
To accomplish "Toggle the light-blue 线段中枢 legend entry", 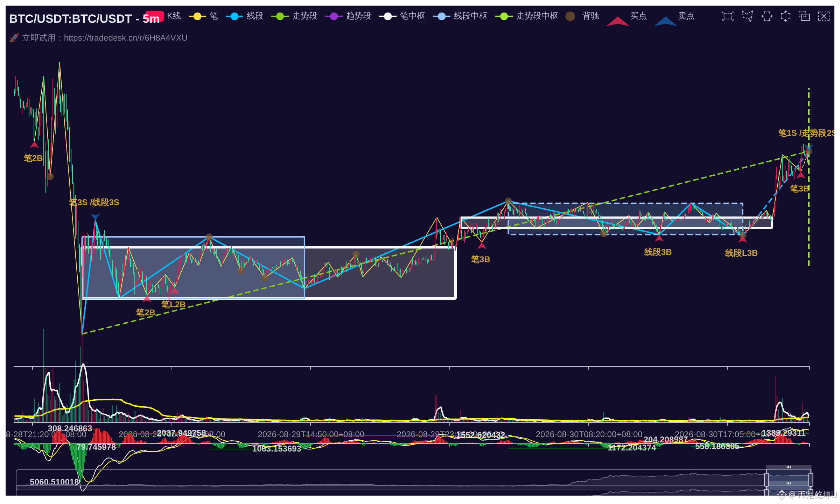I will click(x=460, y=16).
